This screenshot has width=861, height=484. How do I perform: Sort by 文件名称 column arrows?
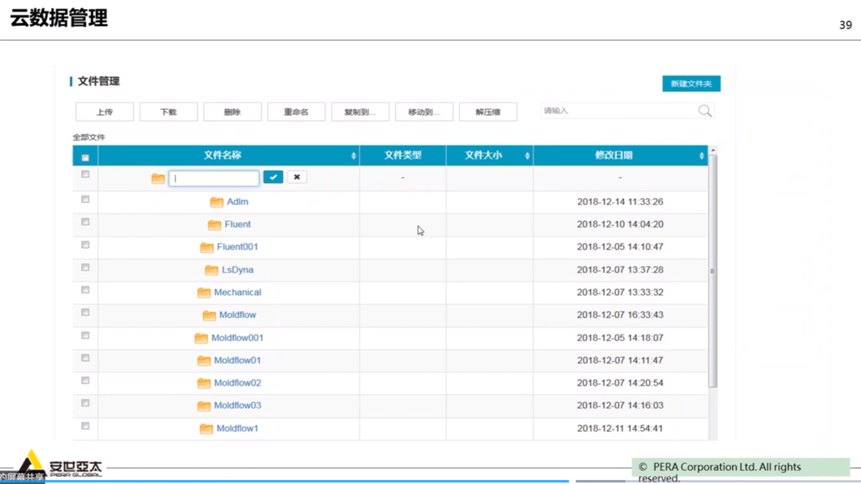353,156
